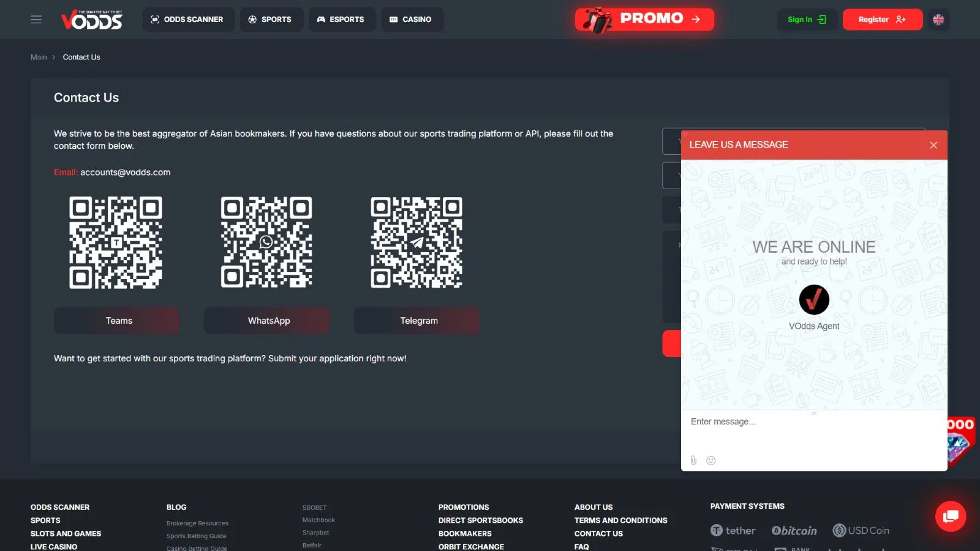The width and height of the screenshot is (980, 551).
Task: Click the attach file paperclip icon
Action: tap(693, 460)
